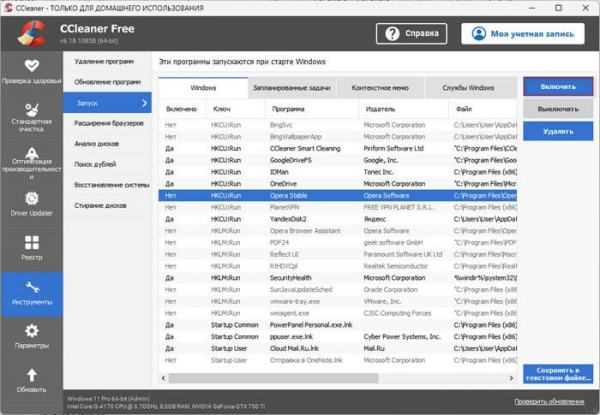
Task: Select the PDF24 startup entry
Action: point(338,242)
